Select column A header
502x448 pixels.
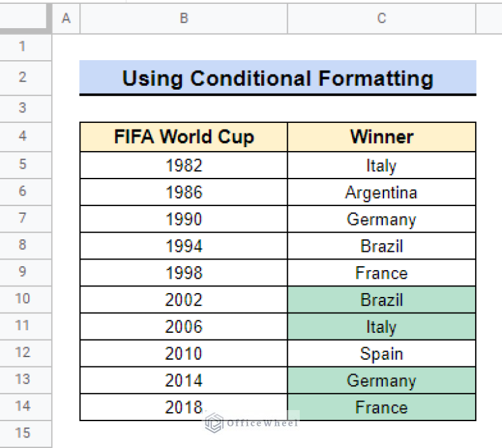65,18
